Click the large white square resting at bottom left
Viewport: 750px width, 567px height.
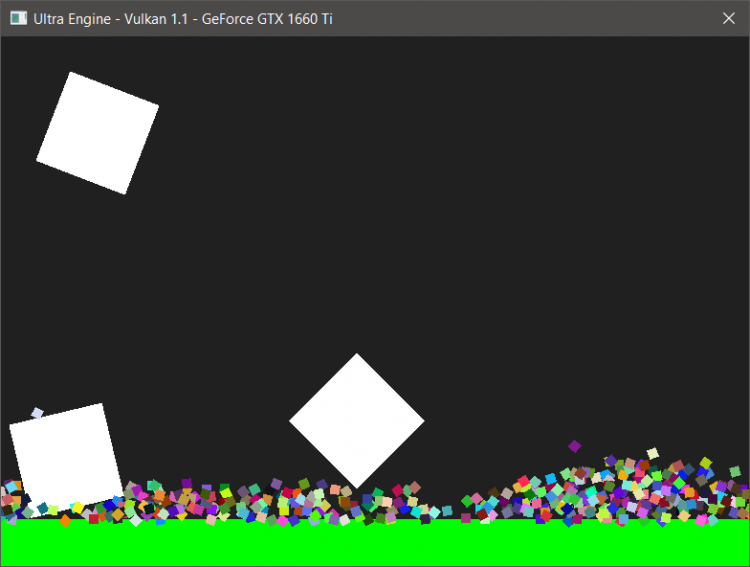(64, 453)
